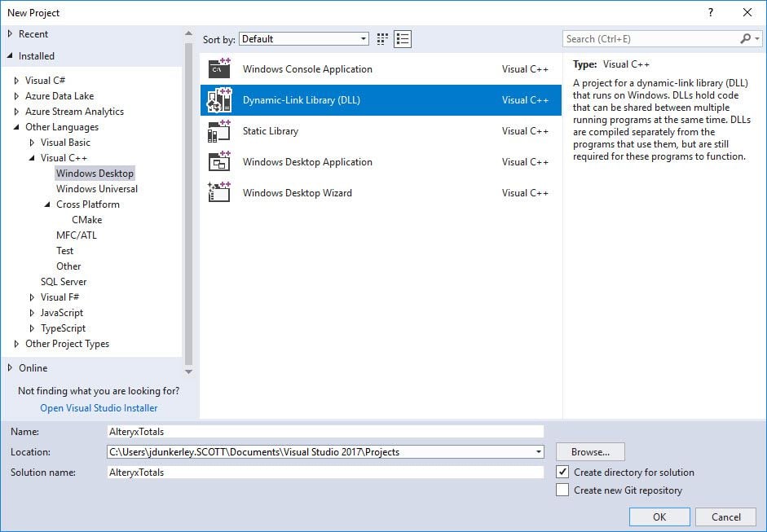Image resolution: width=767 pixels, height=532 pixels.
Task: Enable Create new Git repository checkbox
Action: point(562,490)
